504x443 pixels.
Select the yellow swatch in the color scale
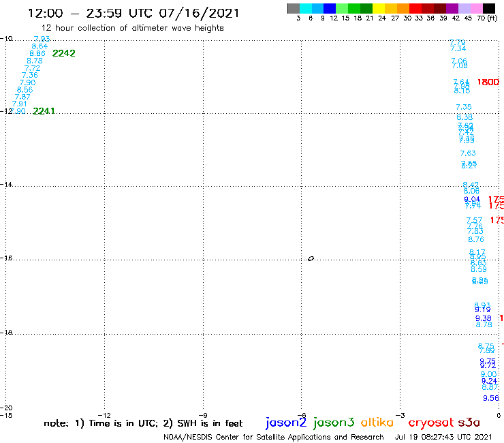(x=379, y=8)
